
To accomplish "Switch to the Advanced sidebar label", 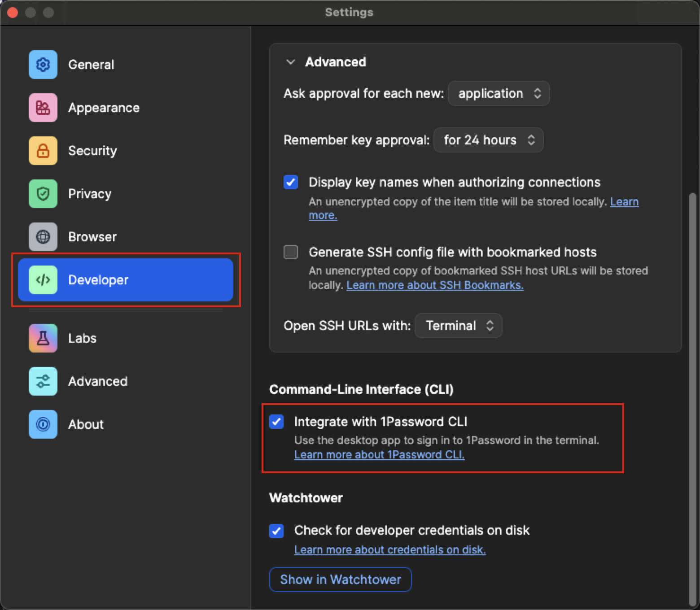I will coord(98,381).
